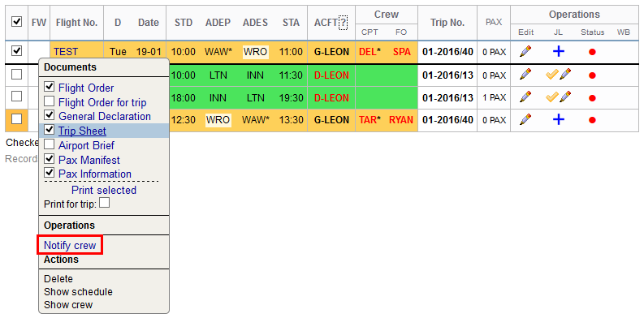Click 0 PAX in the TEST row
This screenshot has width=644, height=318.
pyautogui.click(x=494, y=52)
